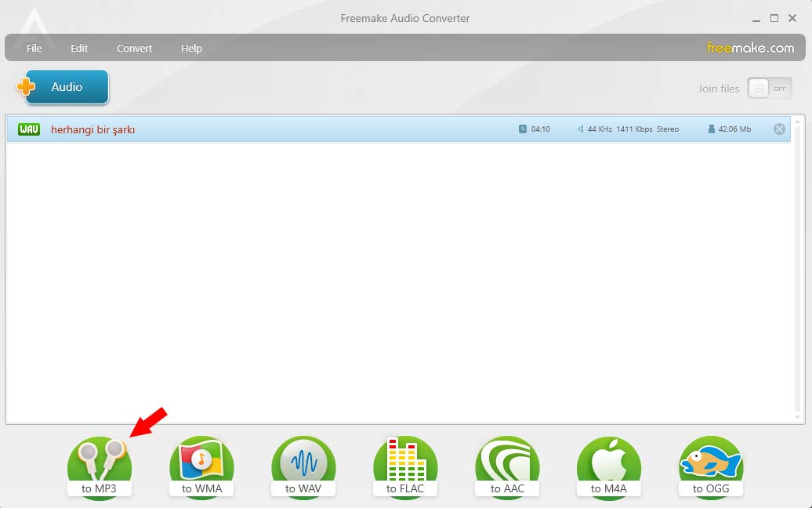Open the File menu
Image resolution: width=812 pixels, height=508 pixels.
pyautogui.click(x=34, y=49)
